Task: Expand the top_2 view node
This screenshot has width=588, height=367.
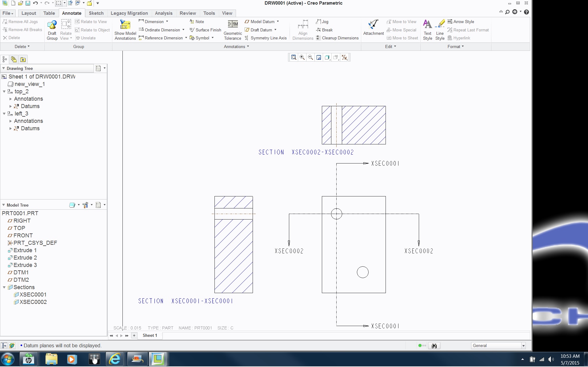Action: 4,91
